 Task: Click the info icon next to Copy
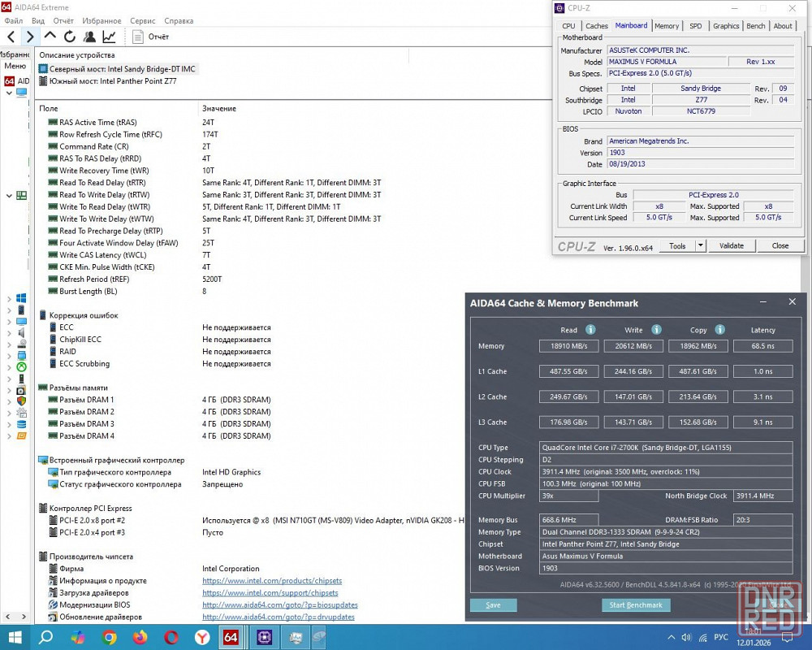pyautogui.click(x=719, y=330)
